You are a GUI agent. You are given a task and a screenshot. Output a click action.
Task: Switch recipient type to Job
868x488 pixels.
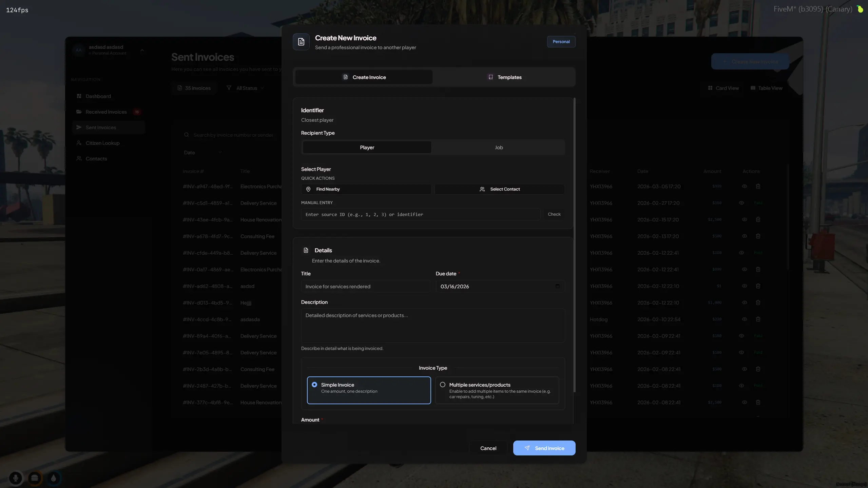498,147
